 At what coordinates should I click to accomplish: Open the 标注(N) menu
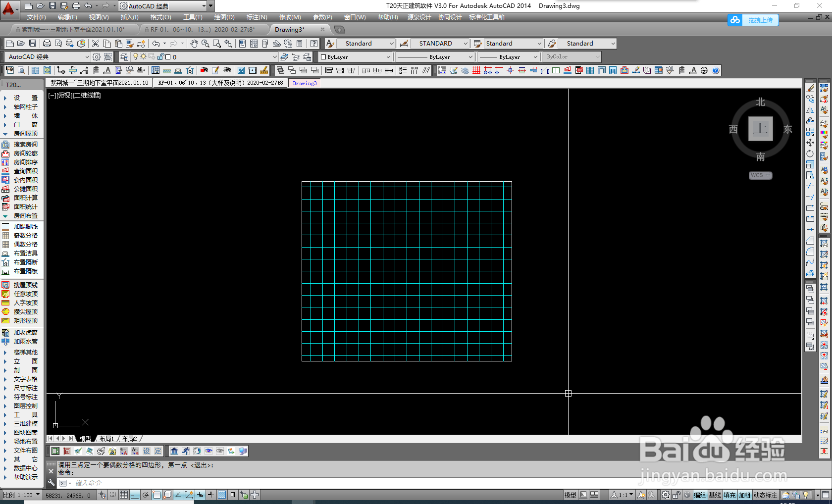coord(257,17)
